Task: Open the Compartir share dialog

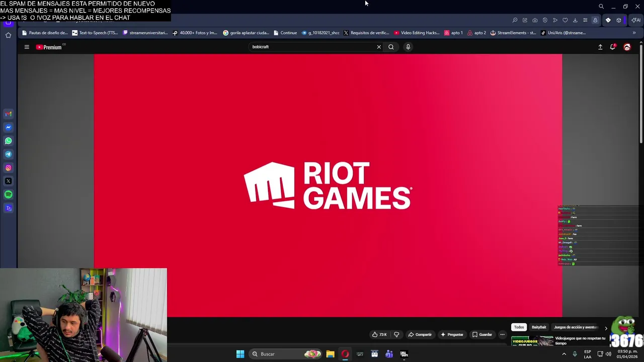Action: pos(420,335)
